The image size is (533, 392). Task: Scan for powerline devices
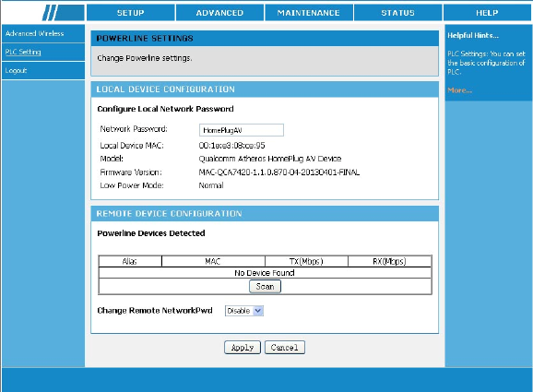click(265, 286)
